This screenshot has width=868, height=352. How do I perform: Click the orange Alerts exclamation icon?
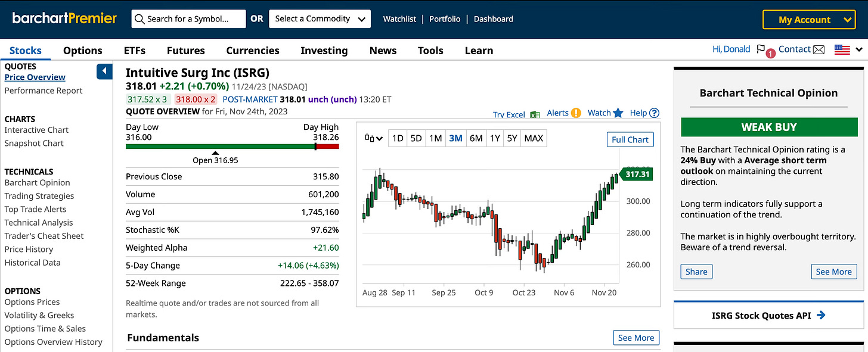[x=576, y=113]
